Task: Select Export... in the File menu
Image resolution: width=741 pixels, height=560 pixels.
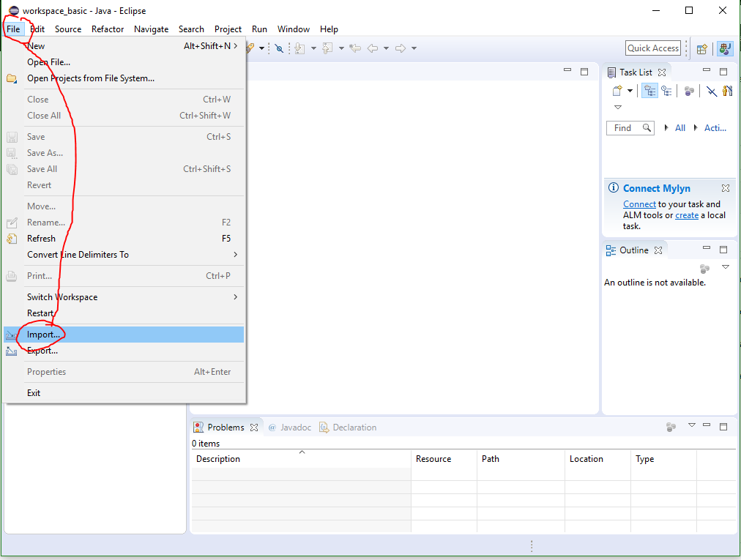Action: coord(124,351)
